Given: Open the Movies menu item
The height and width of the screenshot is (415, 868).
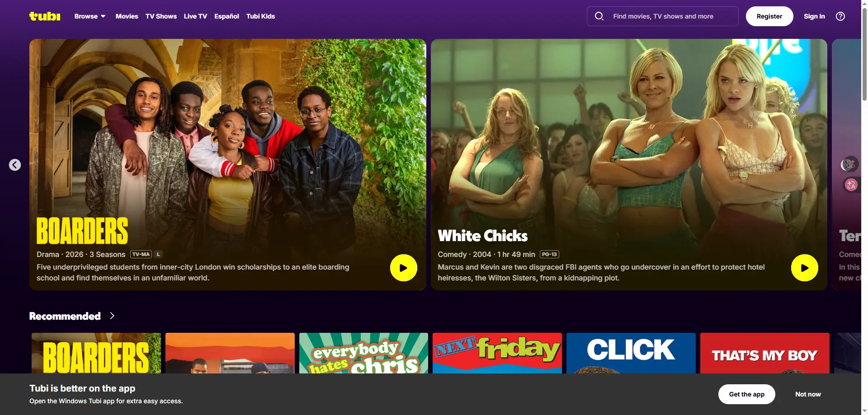Looking at the screenshot, I should (x=127, y=16).
